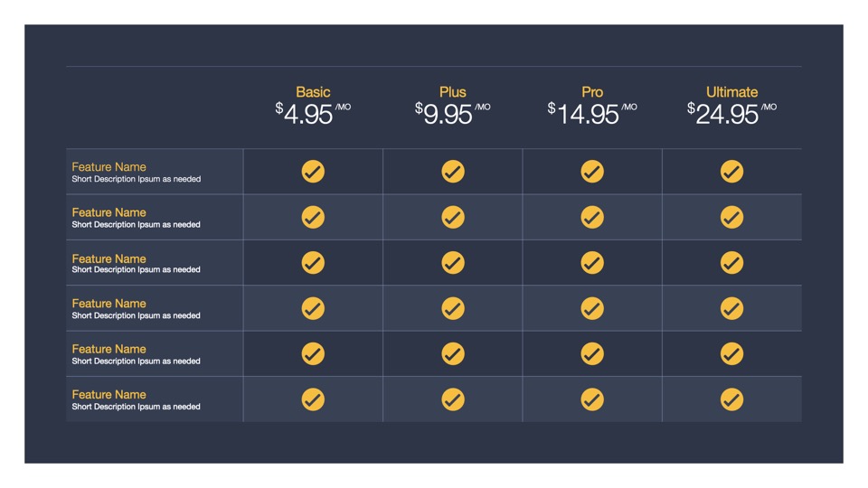868x488 pixels.
Task: Select the Plus plan heading
Action: point(453,92)
